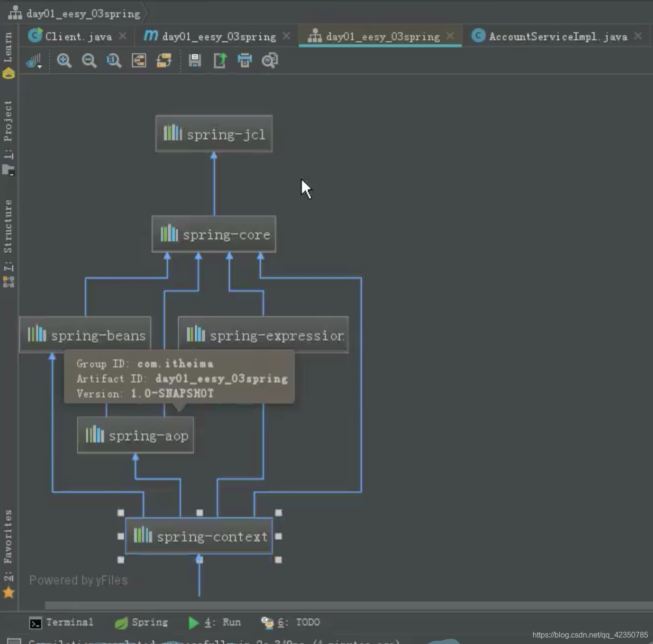Open the Terminal tool window
653x644 pixels.
[x=61, y=622]
